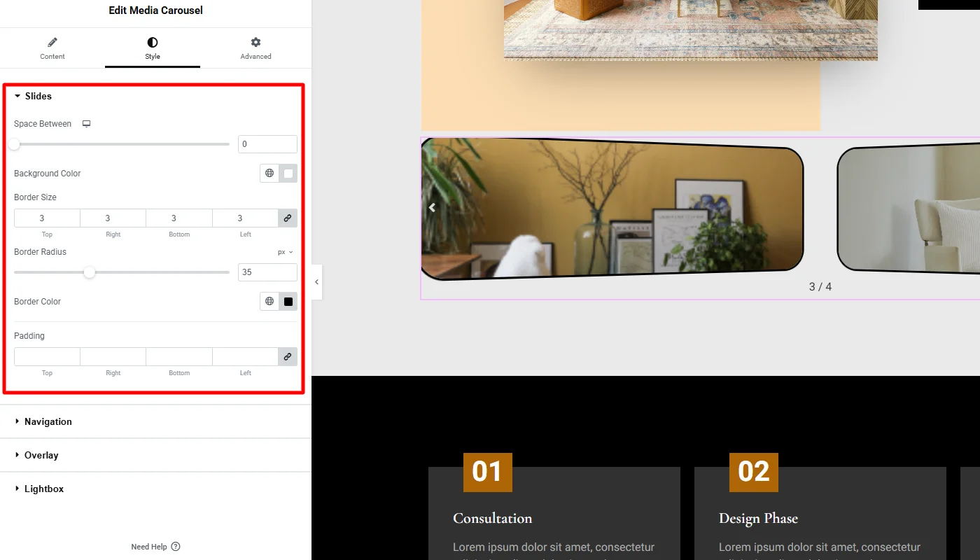
Task: Expand the Navigation section
Action: [155, 421]
